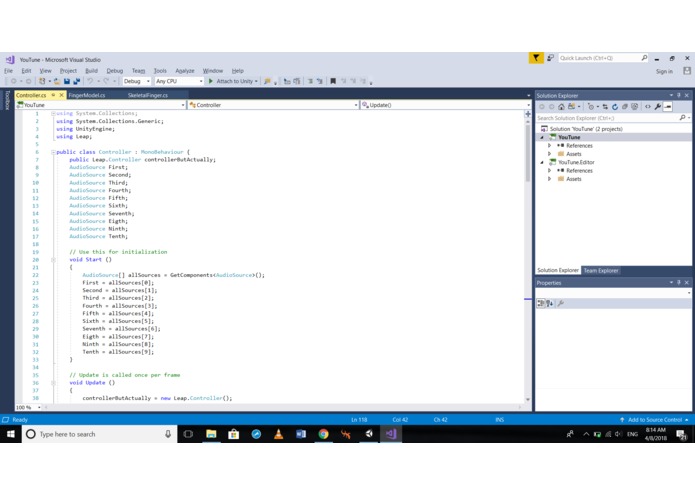Image resolution: width=695 pixels, height=494 pixels.
Task: Click the Refresh icon in Solution Explorer
Action: 615,107
